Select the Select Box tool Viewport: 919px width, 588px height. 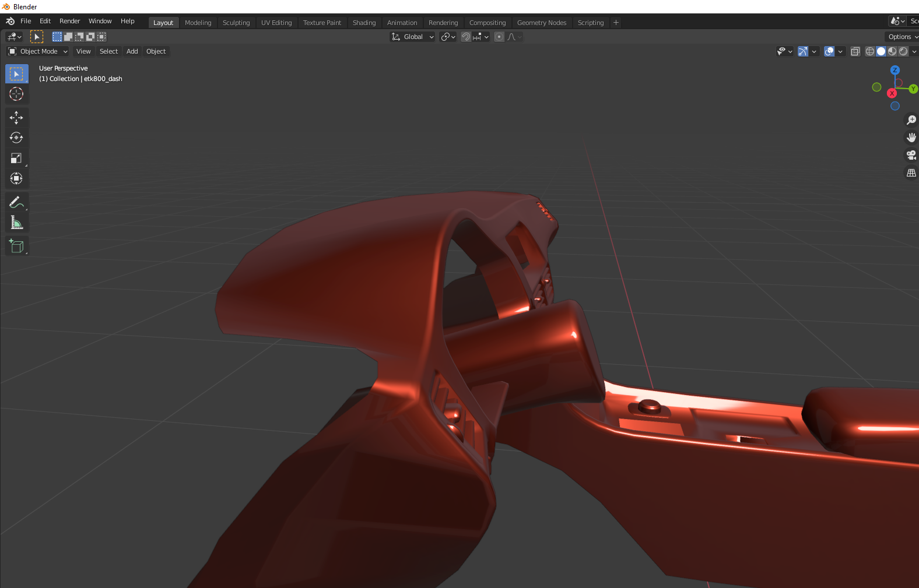point(17,74)
